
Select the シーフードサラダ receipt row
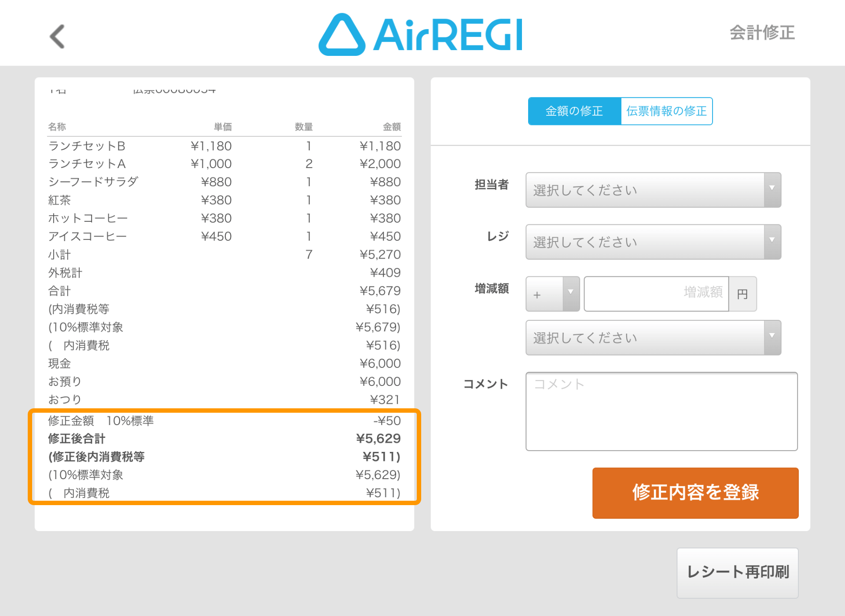(224, 182)
